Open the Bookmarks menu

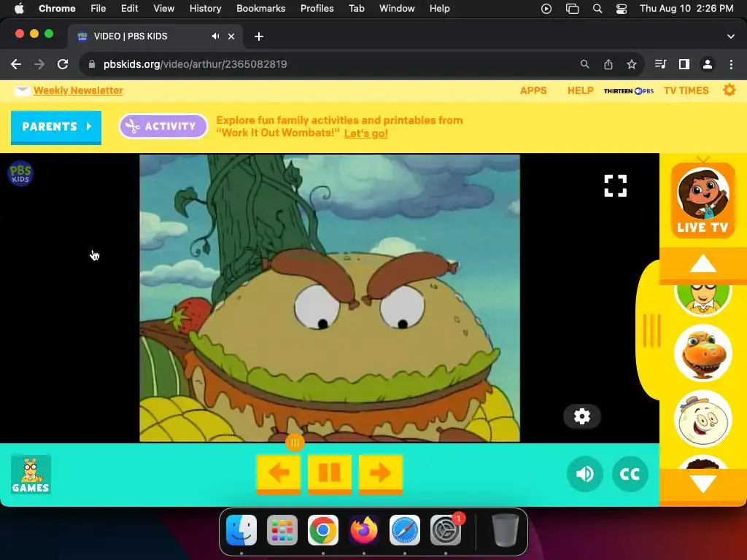tap(260, 9)
